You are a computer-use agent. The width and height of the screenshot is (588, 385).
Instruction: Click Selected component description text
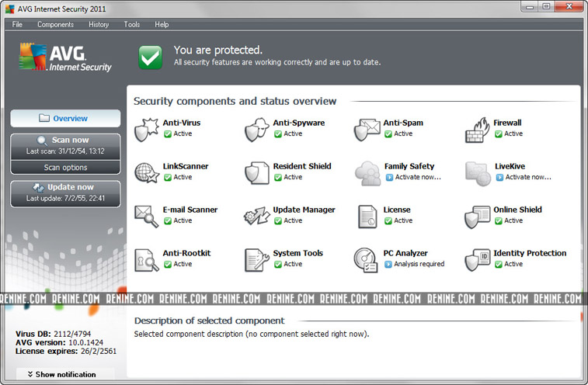pyautogui.click(x=252, y=334)
